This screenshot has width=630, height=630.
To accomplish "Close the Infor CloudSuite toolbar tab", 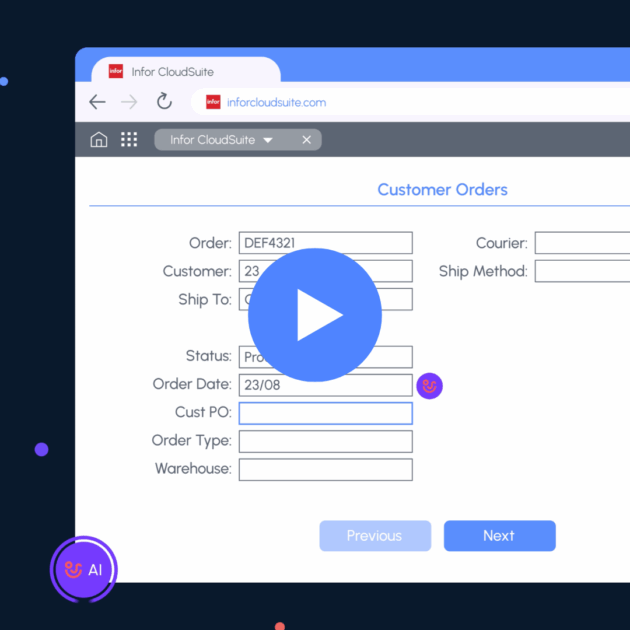I will 307,140.
